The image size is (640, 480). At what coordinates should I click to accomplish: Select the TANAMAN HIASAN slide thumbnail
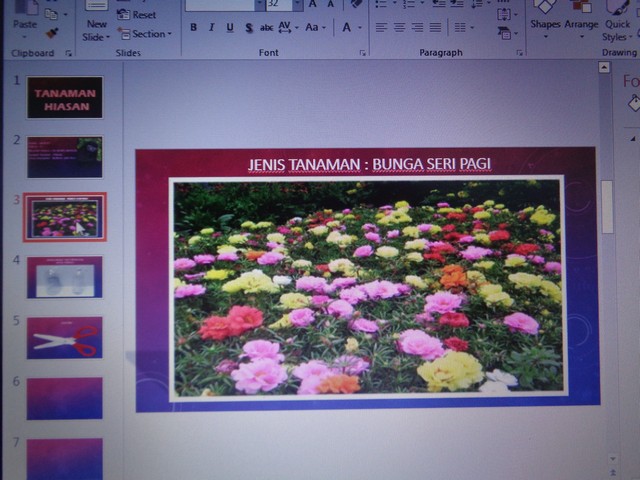(65, 97)
